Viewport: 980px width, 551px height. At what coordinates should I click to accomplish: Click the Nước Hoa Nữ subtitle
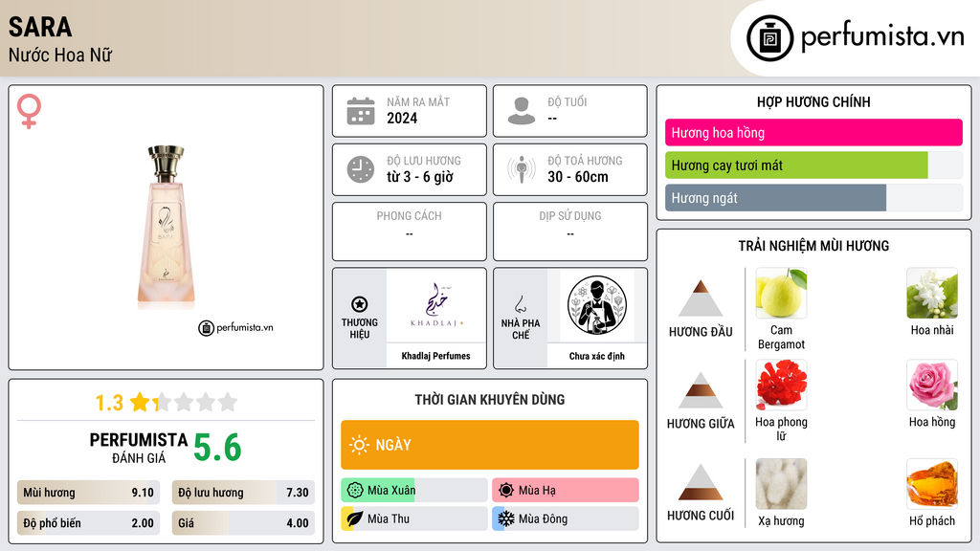click(x=60, y=55)
